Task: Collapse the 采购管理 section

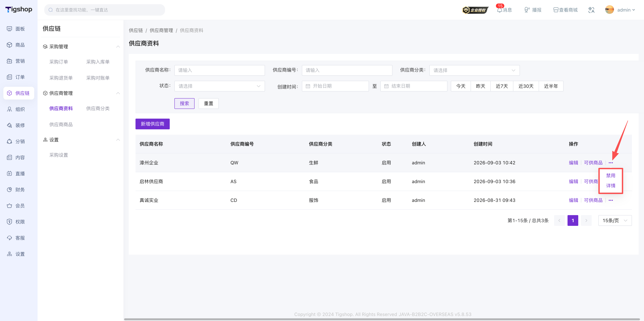Action: (118, 47)
